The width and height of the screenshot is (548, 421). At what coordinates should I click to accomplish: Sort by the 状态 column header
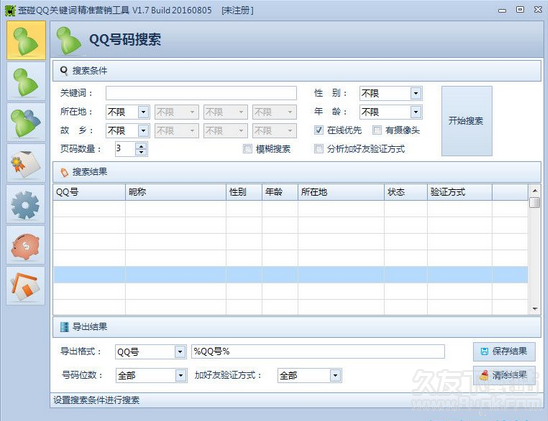tap(406, 193)
